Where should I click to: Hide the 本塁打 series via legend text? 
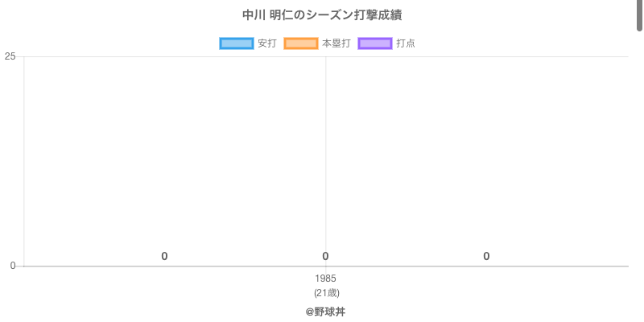[336, 43]
